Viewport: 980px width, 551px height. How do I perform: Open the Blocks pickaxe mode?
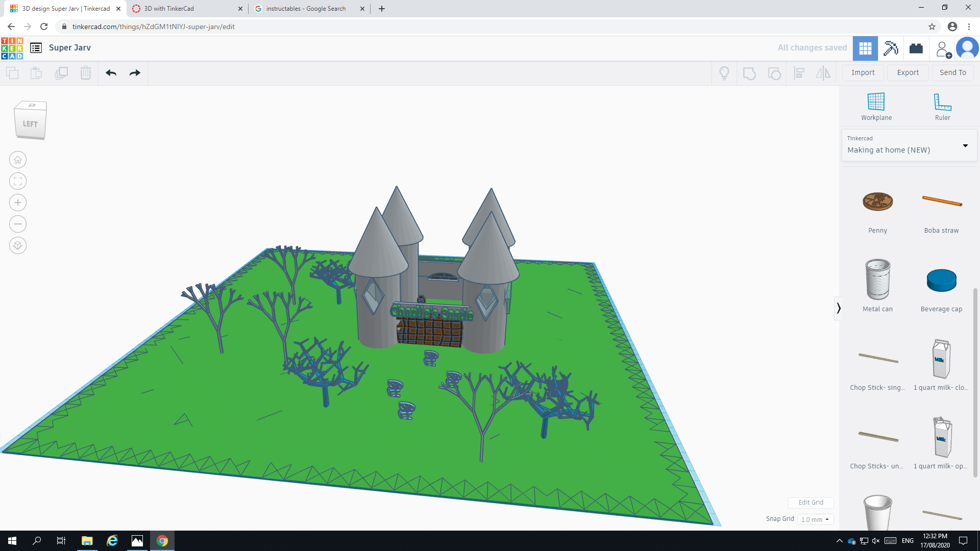pos(891,48)
